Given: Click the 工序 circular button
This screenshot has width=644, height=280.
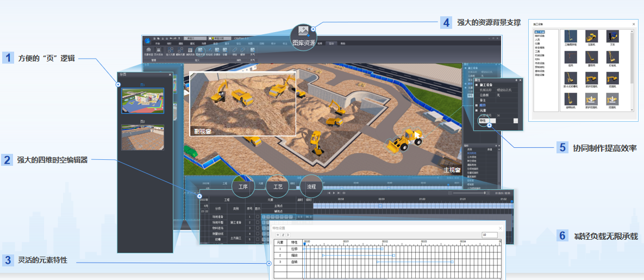Looking at the screenshot, I should tap(243, 186).
